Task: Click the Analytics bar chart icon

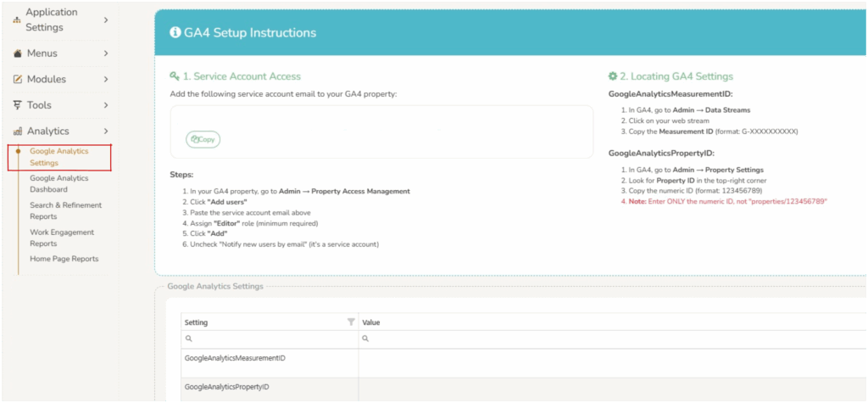Action: coord(18,132)
